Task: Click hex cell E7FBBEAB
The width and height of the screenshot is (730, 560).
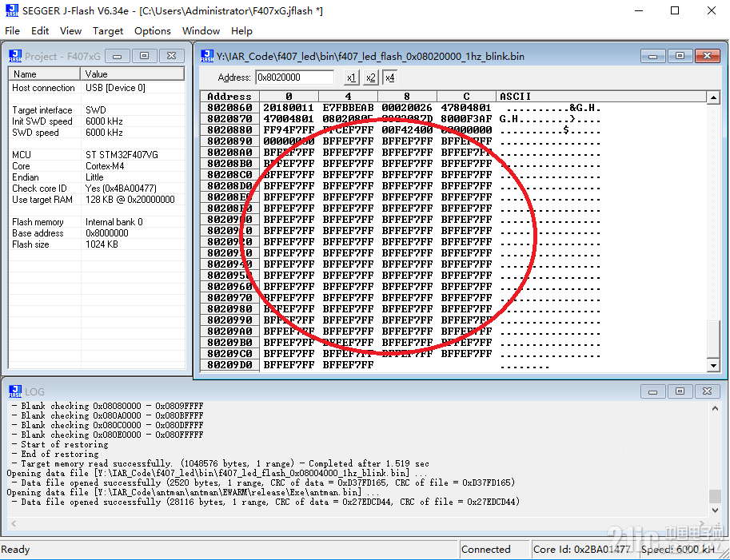Action: 349,107
